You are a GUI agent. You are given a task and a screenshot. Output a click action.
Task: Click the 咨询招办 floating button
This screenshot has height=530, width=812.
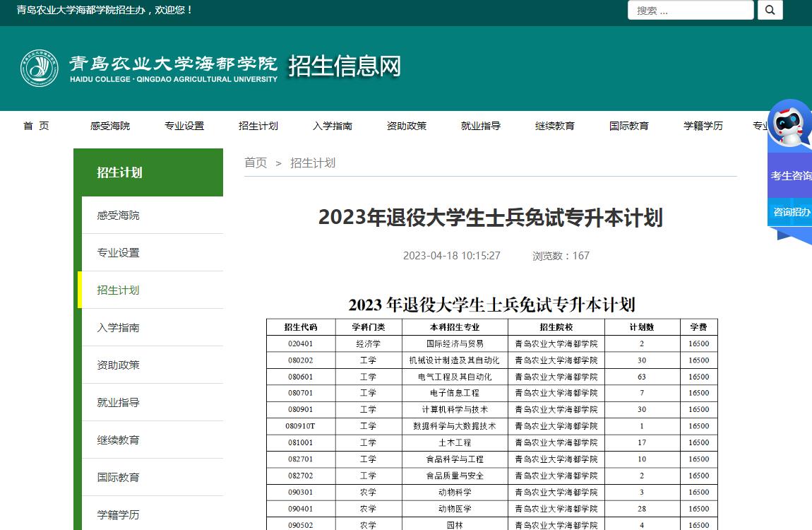(790, 212)
